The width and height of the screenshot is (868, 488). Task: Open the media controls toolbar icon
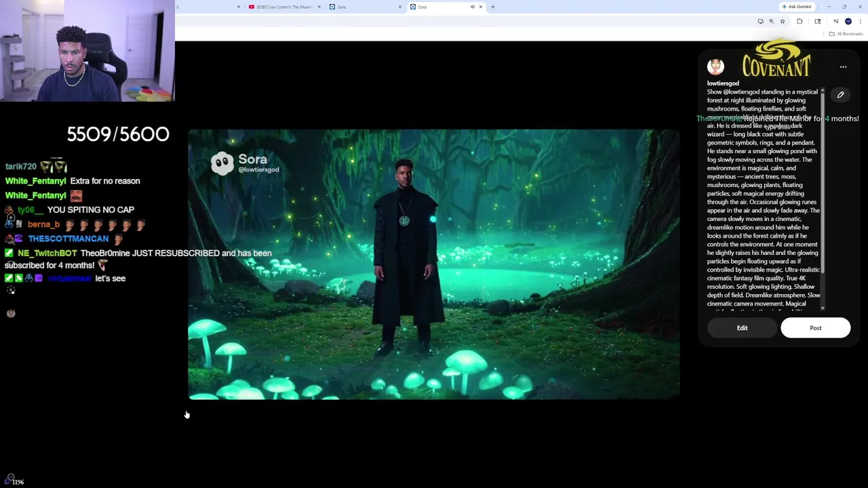coord(835,22)
